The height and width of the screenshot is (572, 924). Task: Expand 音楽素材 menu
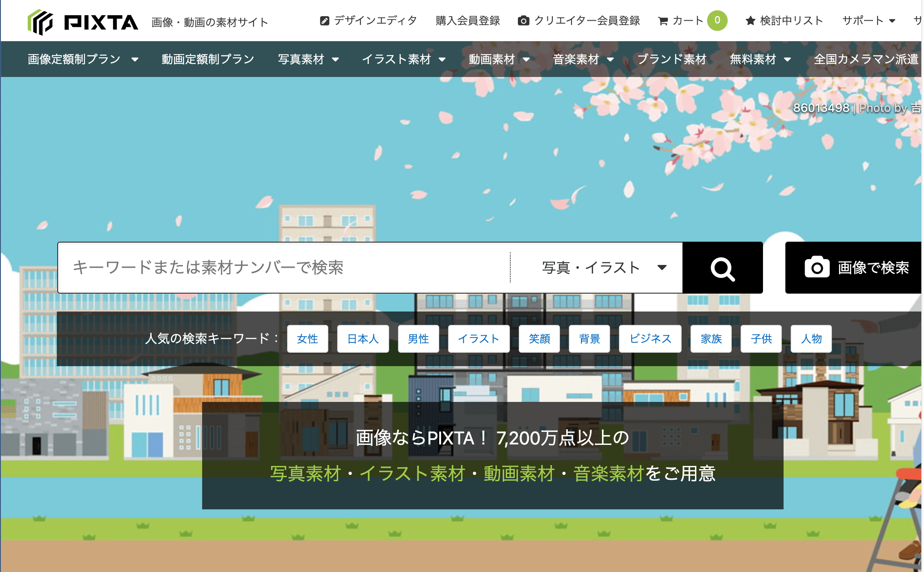[x=583, y=59]
